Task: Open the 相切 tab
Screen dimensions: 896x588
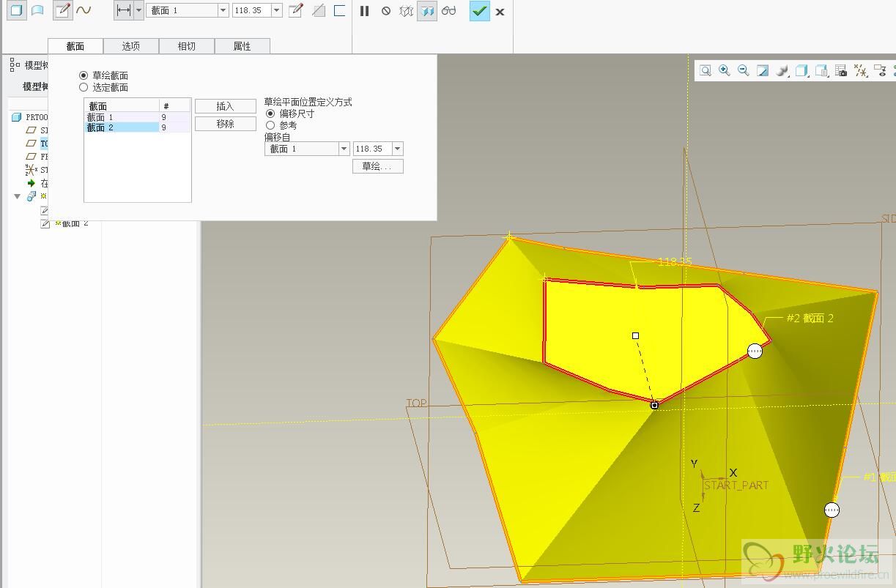Action: [x=186, y=46]
